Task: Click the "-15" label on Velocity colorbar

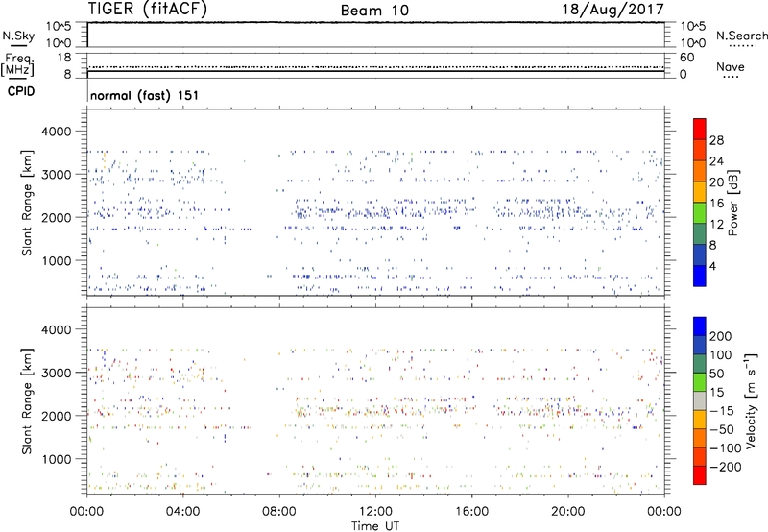Action: pos(722,410)
